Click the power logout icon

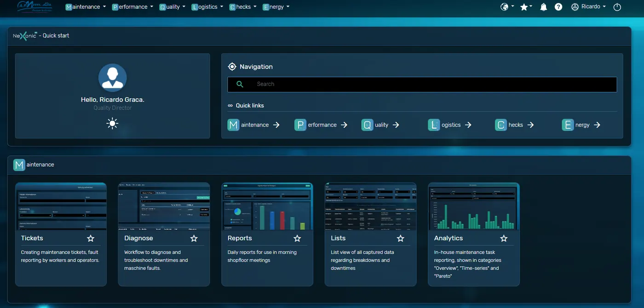coord(617,7)
